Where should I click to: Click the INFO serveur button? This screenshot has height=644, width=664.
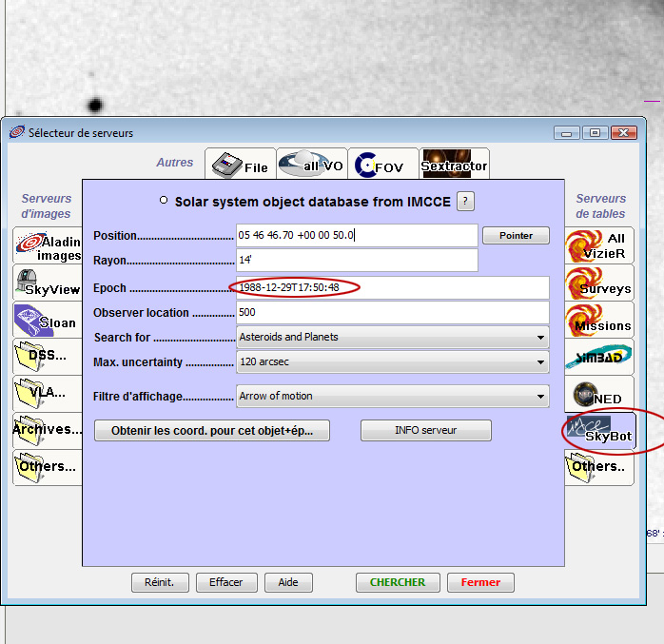coord(426,431)
